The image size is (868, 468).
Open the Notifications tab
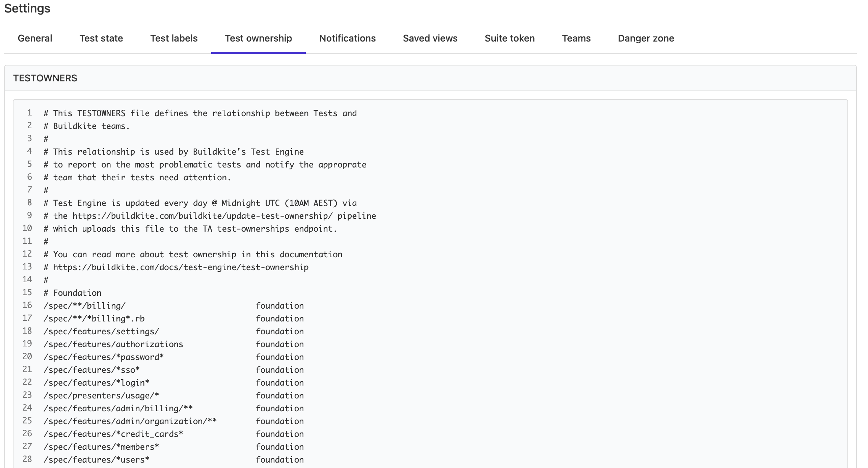pyautogui.click(x=347, y=38)
